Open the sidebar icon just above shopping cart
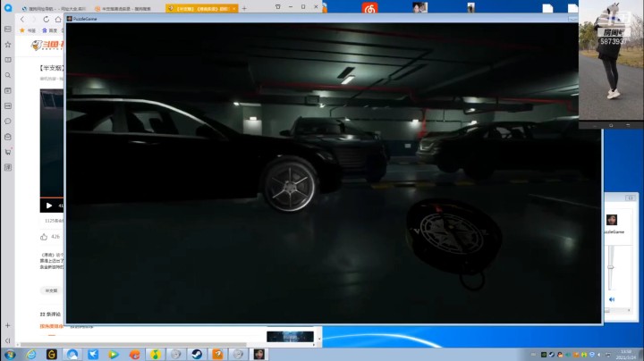This screenshot has width=644, height=361. (x=8, y=137)
